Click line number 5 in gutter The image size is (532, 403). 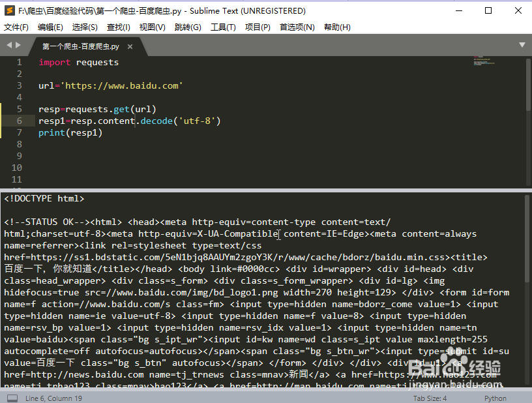click(x=20, y=110)
